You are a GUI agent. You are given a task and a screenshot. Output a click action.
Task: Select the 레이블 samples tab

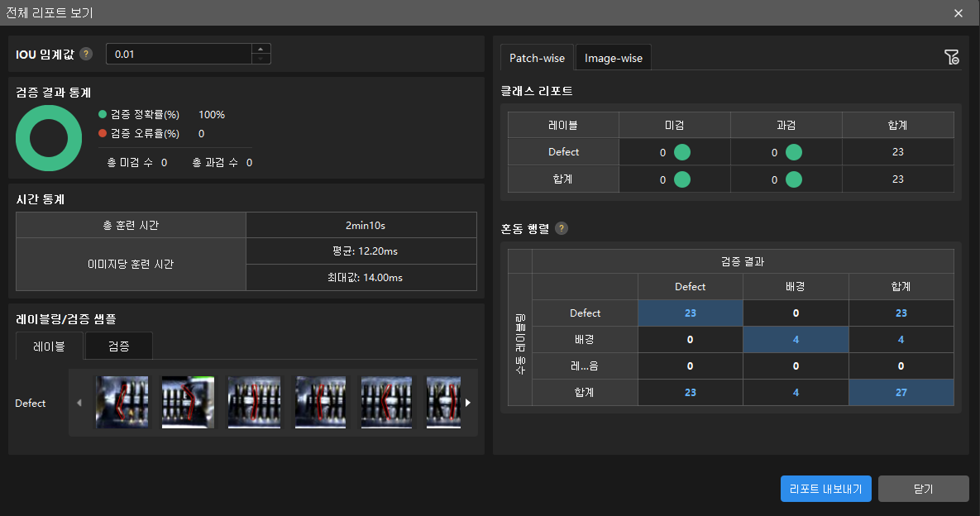pos(50,346)
